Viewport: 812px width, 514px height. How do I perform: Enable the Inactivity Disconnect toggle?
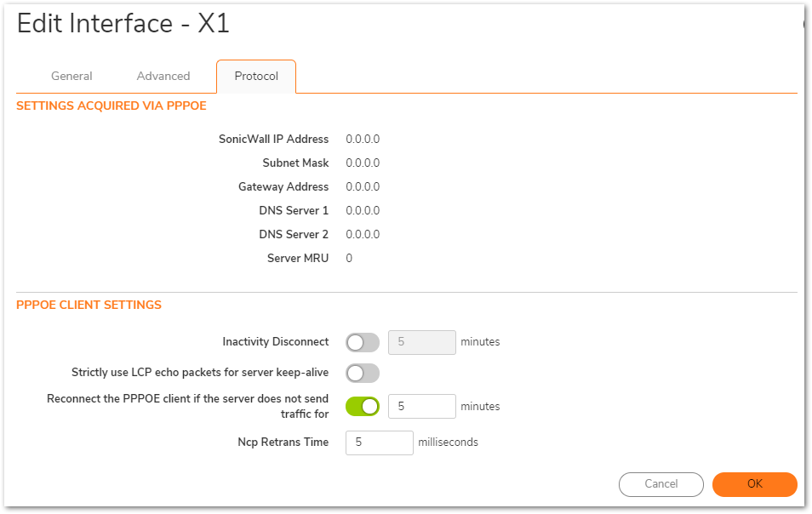(x=363, y=342)
